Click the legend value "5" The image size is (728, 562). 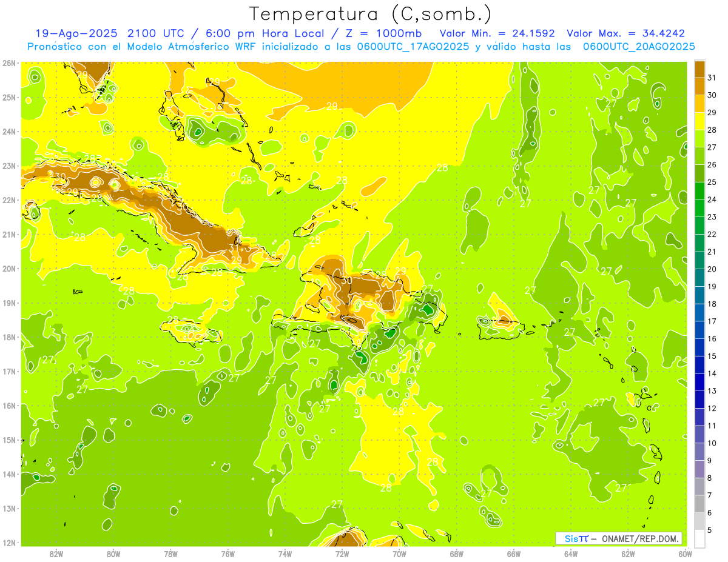click(710, 530)
